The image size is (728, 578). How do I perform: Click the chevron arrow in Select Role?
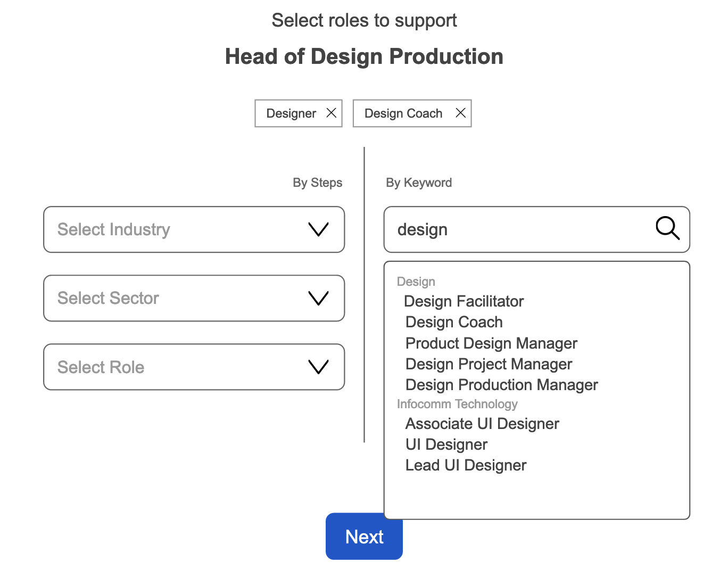tap(318, 367)
